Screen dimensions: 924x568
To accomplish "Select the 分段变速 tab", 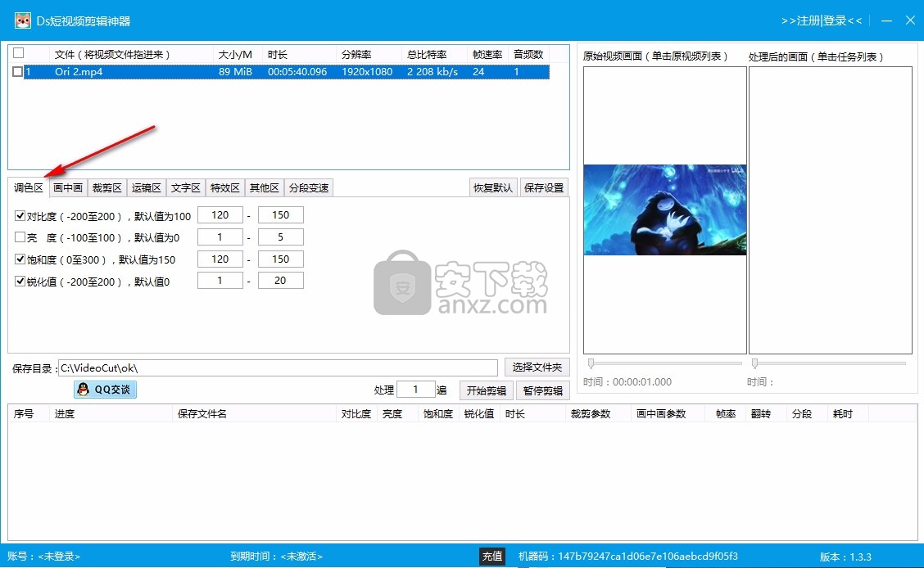I will (x=309, y=187).
